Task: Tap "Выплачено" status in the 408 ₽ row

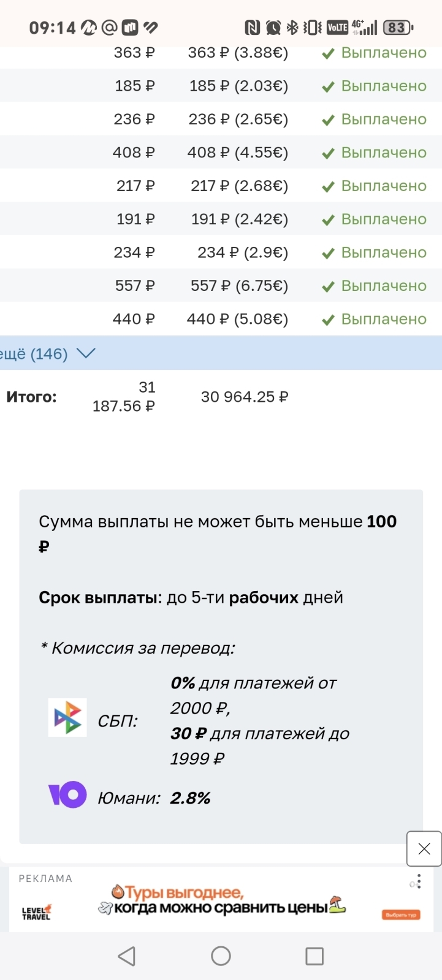Action: [384, 153]
